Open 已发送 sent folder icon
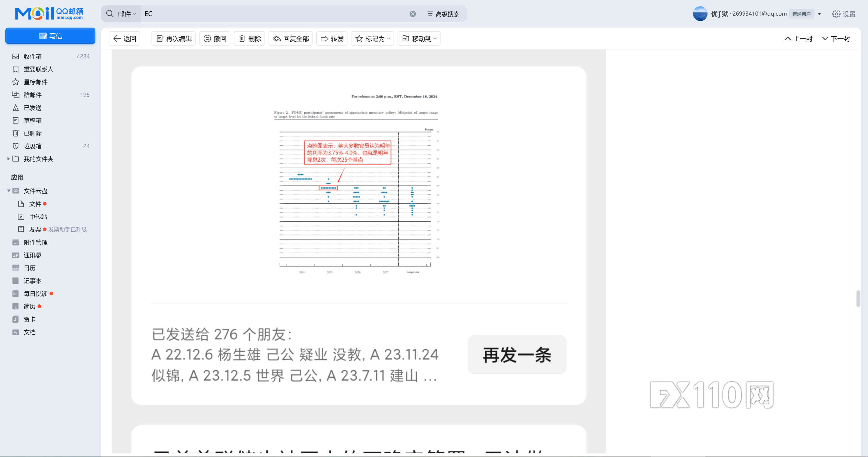Image resolution: width=868 pixels, height=457 pixels. [x=16, y=107]
